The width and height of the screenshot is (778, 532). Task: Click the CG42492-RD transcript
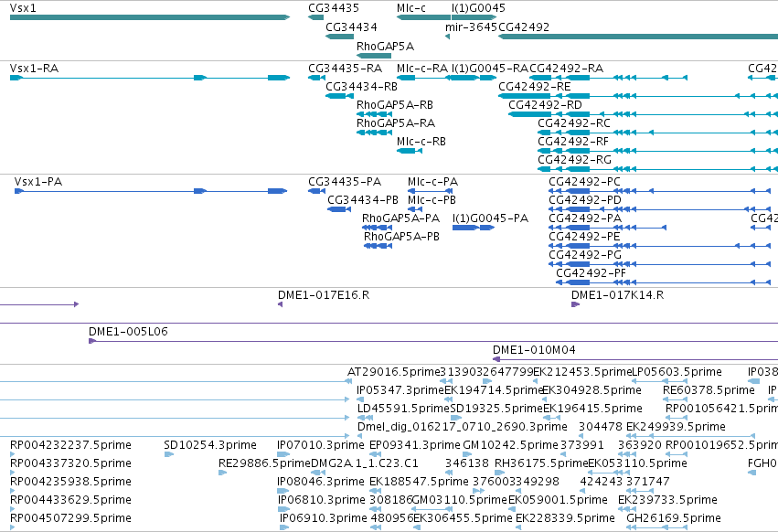point(643,114)
